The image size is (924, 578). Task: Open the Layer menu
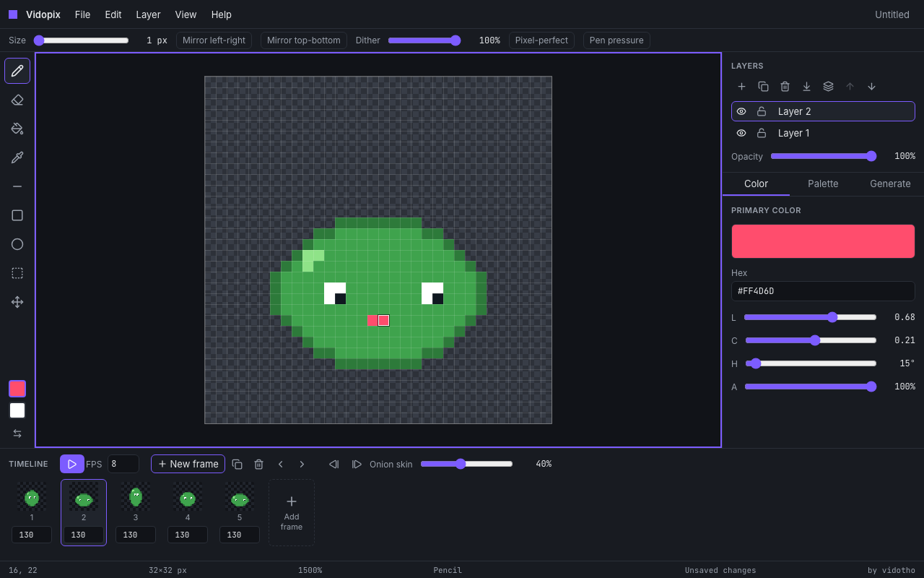coord(148,14)
